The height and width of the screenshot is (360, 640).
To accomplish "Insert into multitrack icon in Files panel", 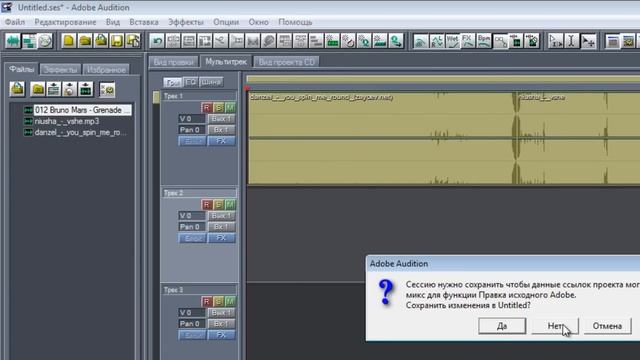I will pyautogui.click(x=53, y=89).
